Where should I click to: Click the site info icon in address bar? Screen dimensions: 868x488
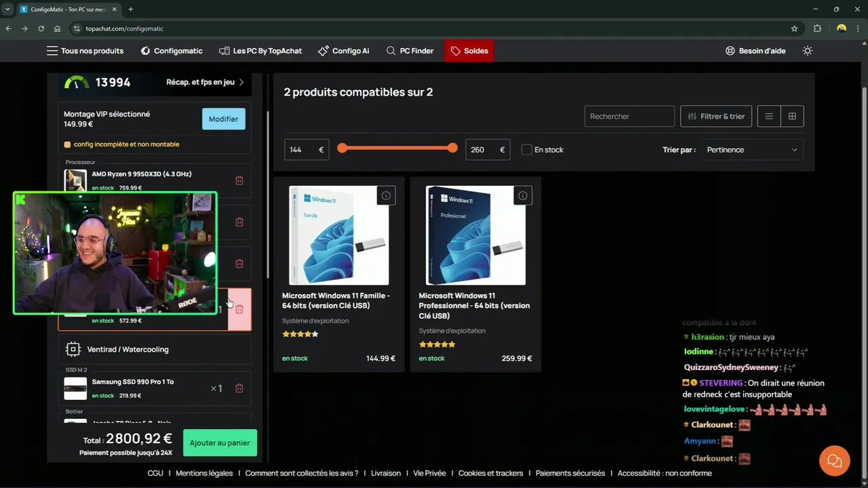click(x=77, y=28)
